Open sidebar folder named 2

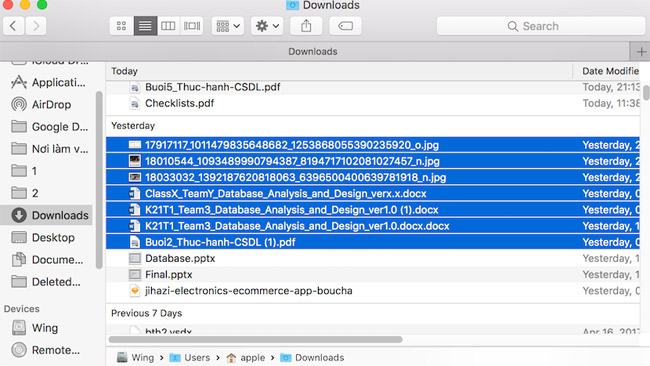[x=35, y=193]
